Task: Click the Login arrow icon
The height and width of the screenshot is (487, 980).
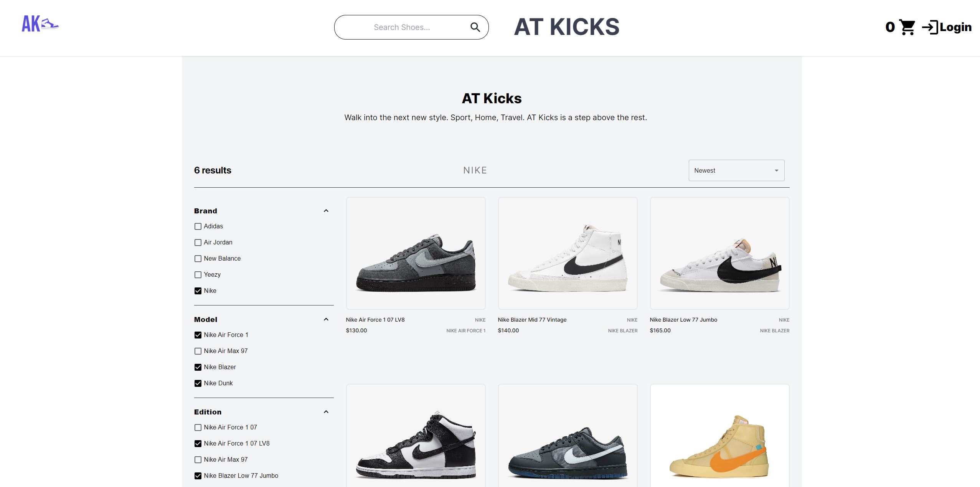Action: tap(930, 27)
